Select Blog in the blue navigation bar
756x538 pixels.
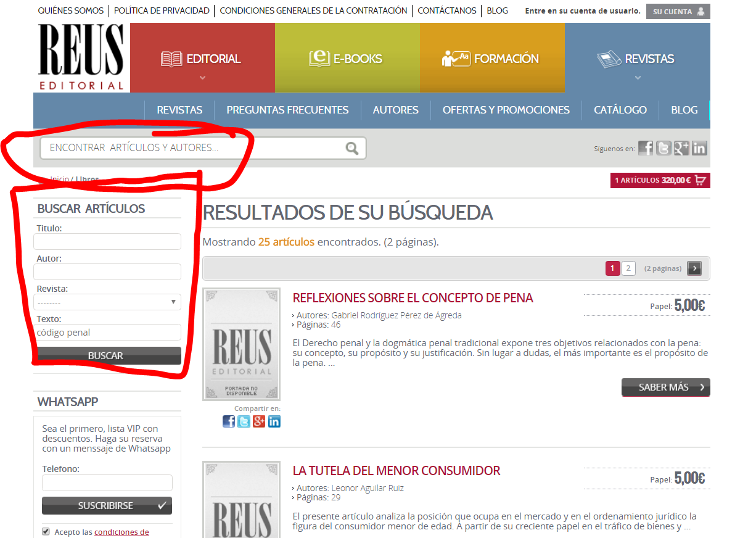pos(684,110)
